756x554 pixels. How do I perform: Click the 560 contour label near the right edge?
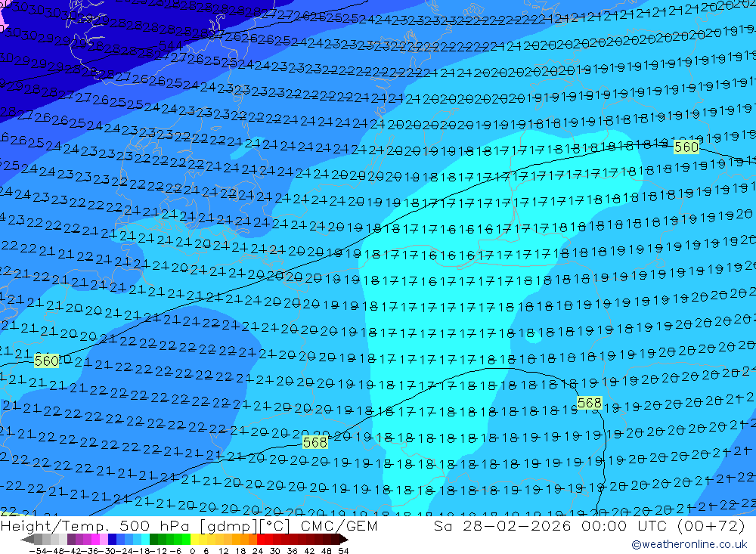(x=686, y=147)
